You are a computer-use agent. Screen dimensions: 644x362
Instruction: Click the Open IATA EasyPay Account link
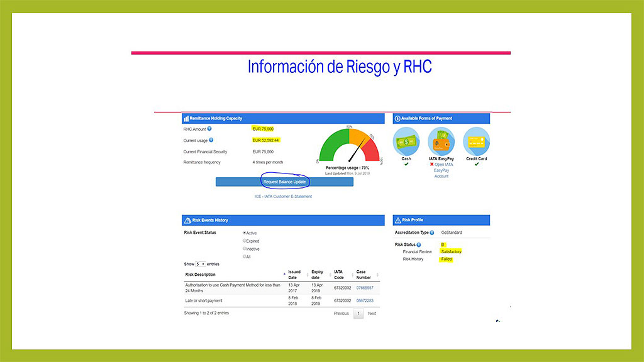(443, 170)
